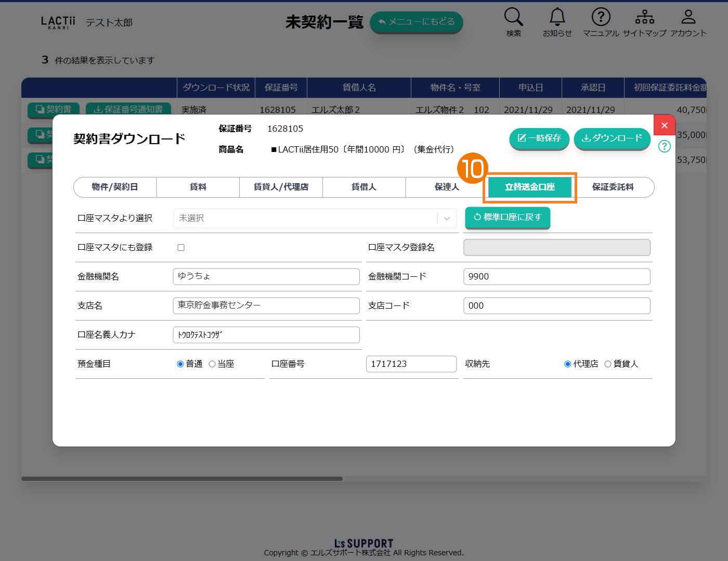Screen dimensions: 728x561
Task: Open the サイトマップ icon
Action: pyautogui.click(x=644, y=17)
